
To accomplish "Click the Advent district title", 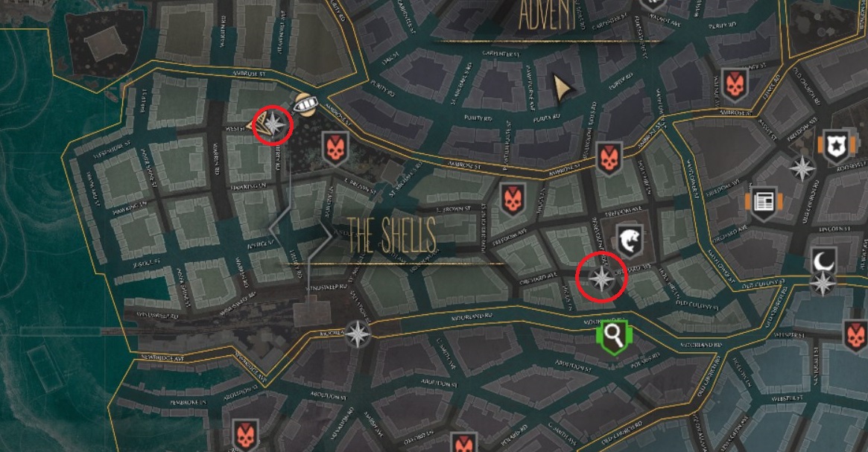I will click(x=547, y=16).
